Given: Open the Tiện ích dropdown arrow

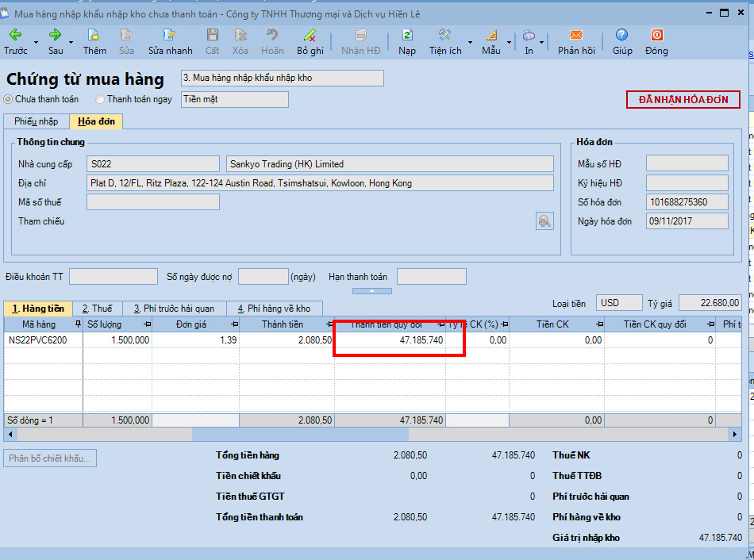Looking at the screenshot, I should [x=470, y=42].
